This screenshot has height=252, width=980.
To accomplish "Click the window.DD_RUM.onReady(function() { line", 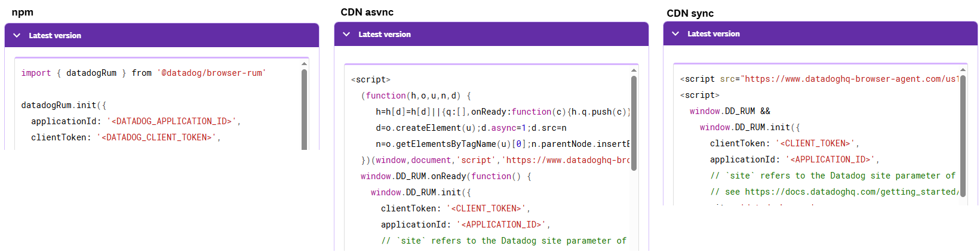I will [446, 176].
